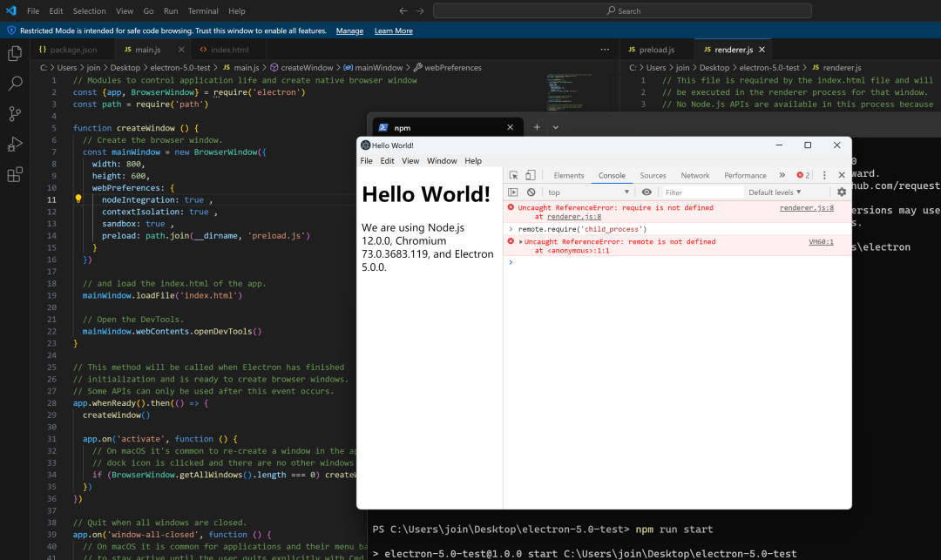
Task: Toggle the DevTools device toolbar
Action: (x=531, y=175)
